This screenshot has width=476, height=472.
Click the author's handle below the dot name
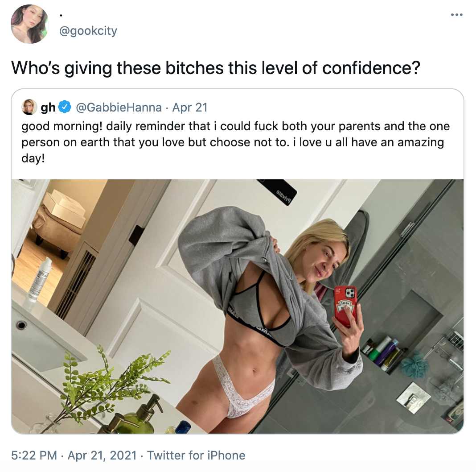(x=88, y=31)
